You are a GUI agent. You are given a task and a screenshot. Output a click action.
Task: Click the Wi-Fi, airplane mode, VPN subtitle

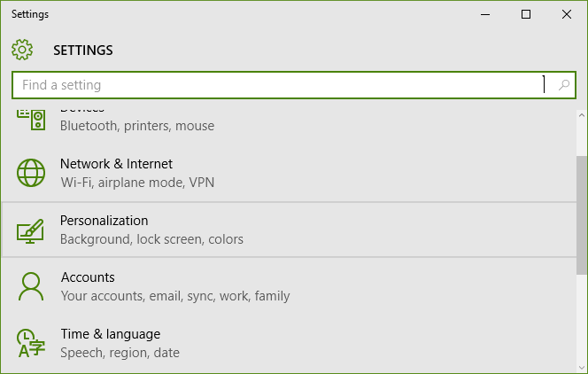[x=137, y=183]
